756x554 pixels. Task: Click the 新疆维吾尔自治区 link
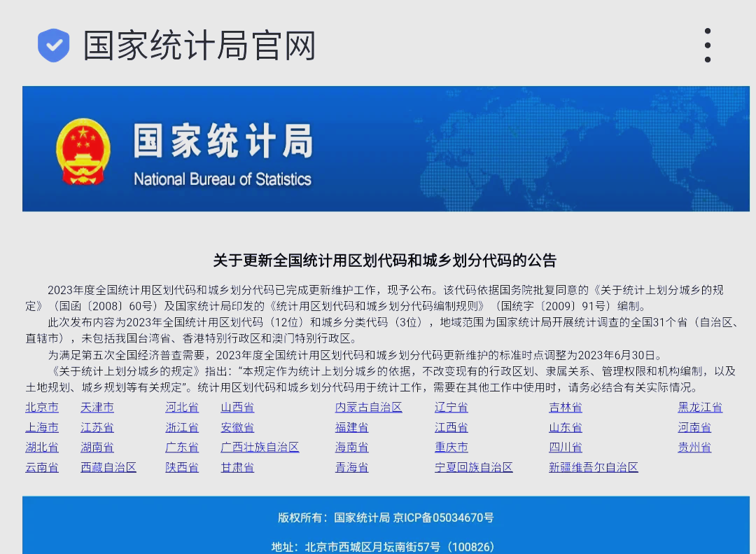[x=594, y=468]
